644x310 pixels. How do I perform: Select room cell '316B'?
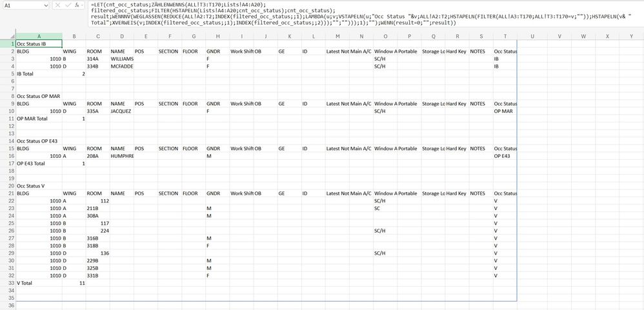pyautogui.click(x=97, y=238)
